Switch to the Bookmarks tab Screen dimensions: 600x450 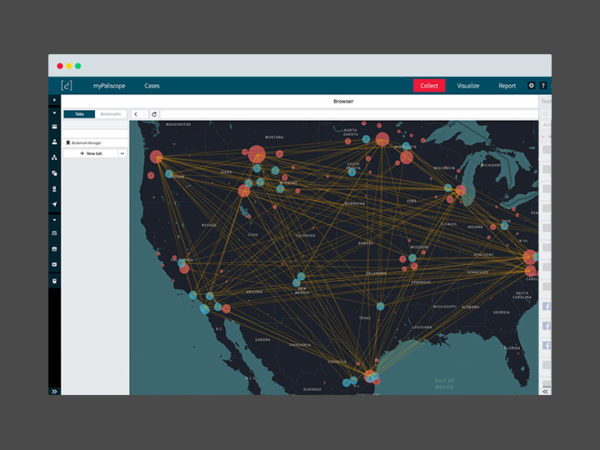point(110,114)
